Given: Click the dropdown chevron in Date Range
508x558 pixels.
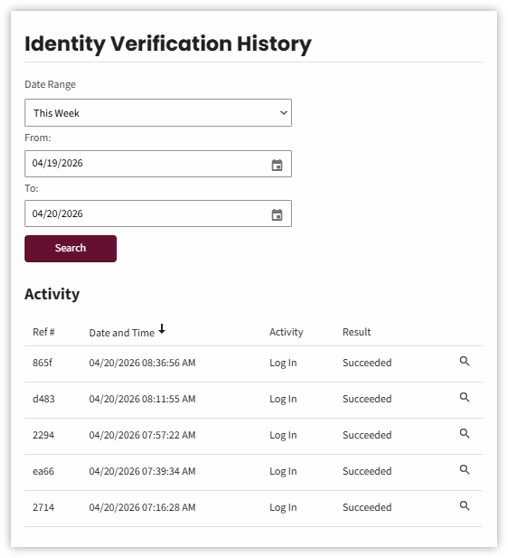Looking at the screenshot, I should point(283,113).
